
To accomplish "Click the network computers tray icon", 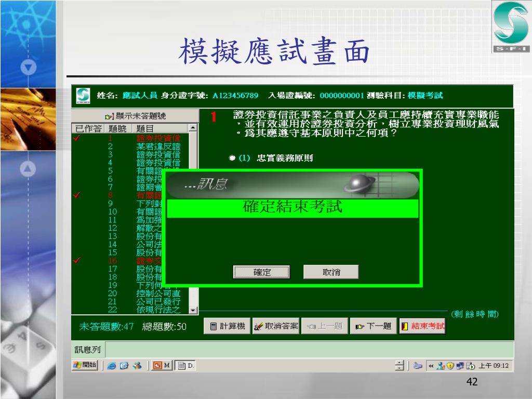I will (460, 366).
